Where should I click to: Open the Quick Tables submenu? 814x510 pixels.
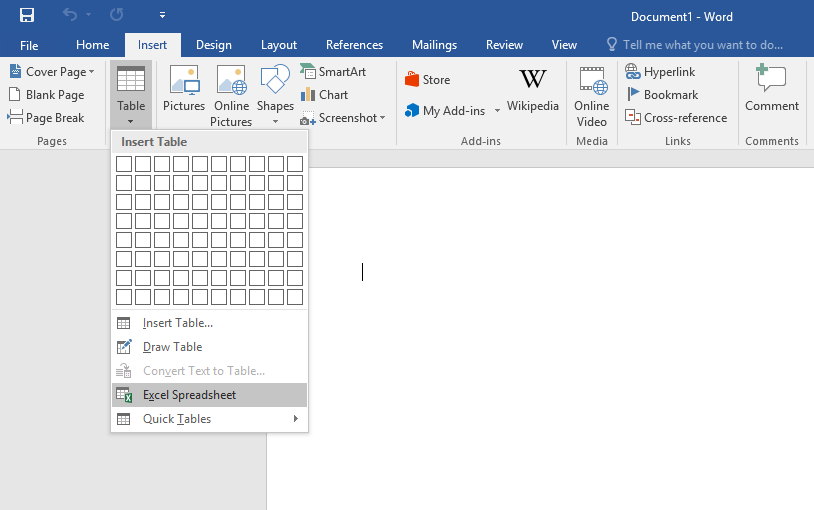(210, 419)
